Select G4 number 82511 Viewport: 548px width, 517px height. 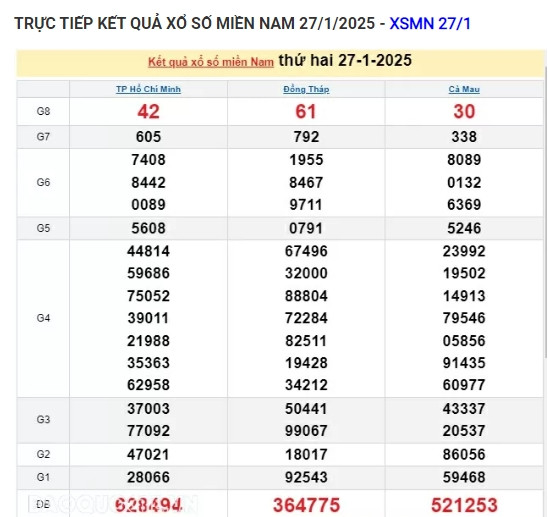[306, 341]
